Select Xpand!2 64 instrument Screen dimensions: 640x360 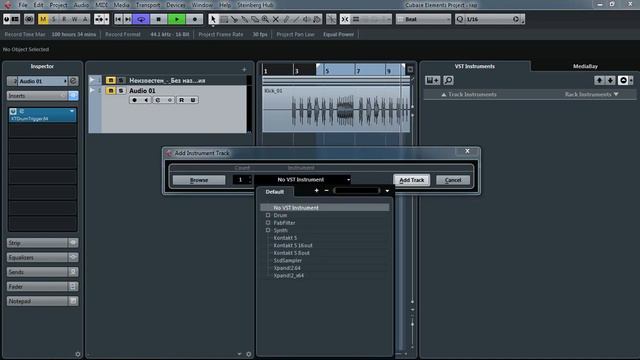tap(287, 268)
